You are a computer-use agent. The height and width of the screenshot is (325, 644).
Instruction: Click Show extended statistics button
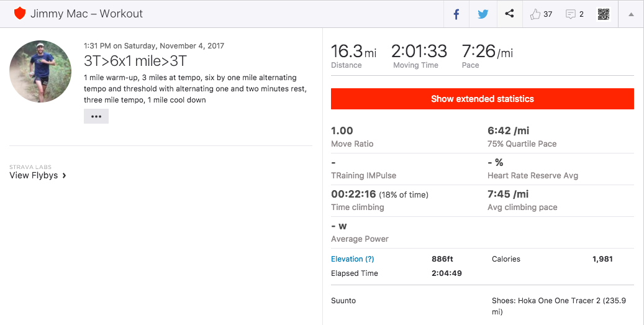(482, 99)
